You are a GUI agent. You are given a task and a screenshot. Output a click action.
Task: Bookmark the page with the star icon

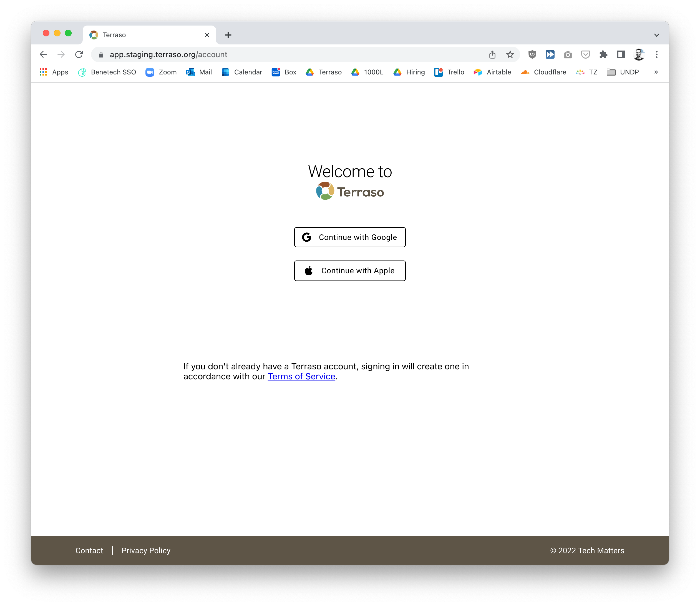[510, 54]
